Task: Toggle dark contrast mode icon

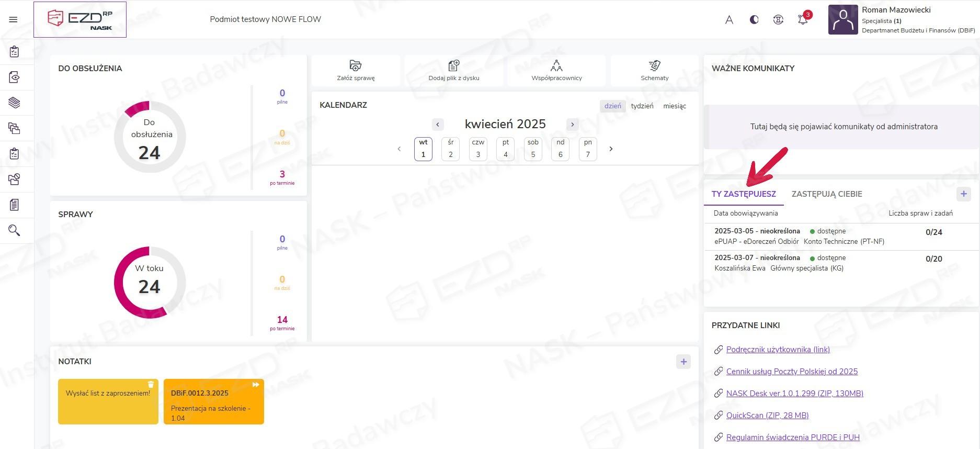Action: (754, 20)
